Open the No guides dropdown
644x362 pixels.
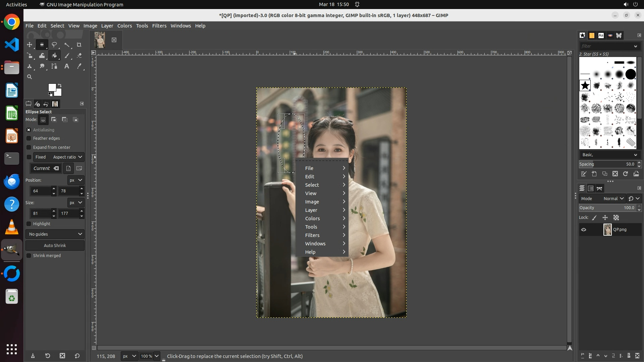tap(55, 234)
